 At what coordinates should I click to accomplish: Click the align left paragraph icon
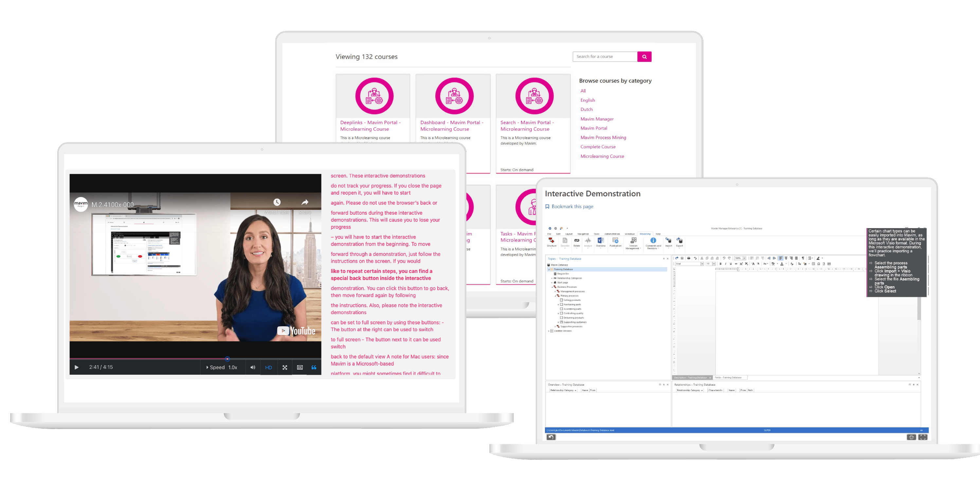click(x=781, y=258)
